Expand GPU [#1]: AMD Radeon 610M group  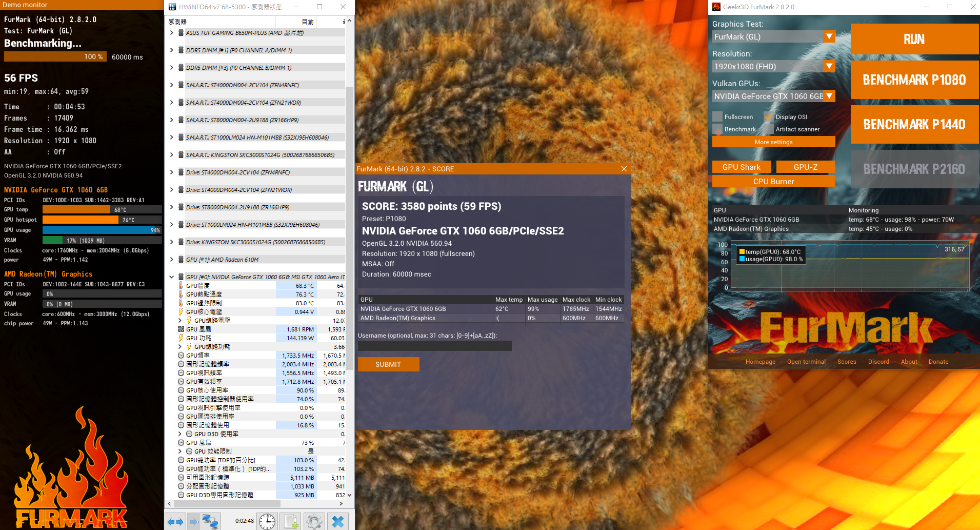coord(171,260)
